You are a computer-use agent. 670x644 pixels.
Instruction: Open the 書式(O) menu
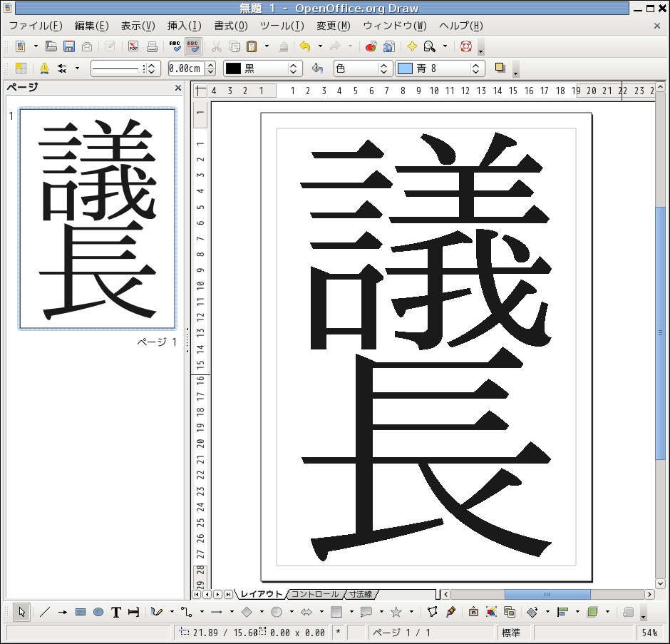tap(231, 26)
